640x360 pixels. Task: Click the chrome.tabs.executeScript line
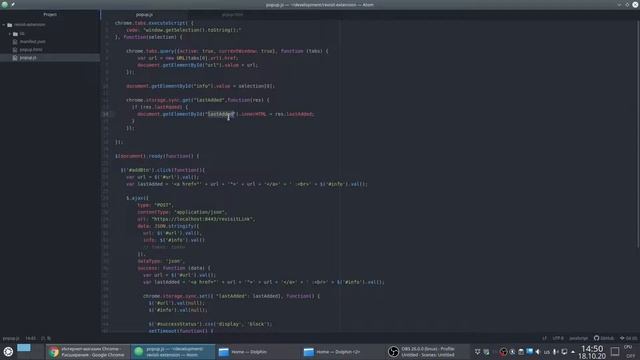tap(154, 23)
